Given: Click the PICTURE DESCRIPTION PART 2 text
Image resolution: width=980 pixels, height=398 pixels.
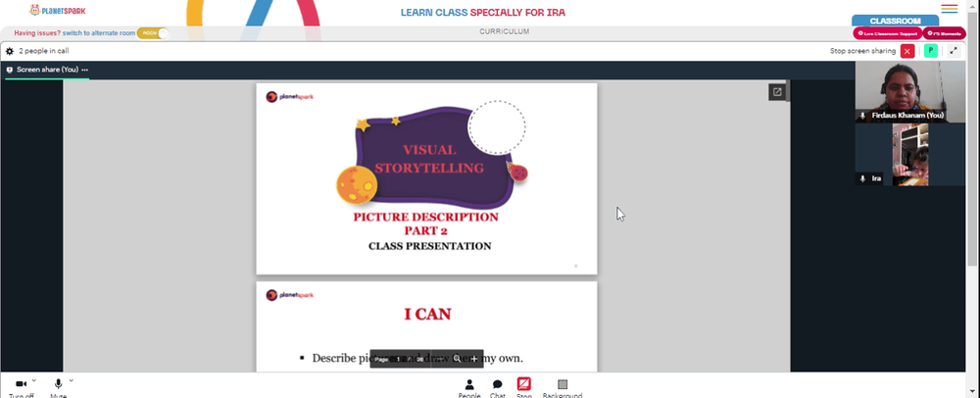Looking at the screenshot, I should [425, 224].
